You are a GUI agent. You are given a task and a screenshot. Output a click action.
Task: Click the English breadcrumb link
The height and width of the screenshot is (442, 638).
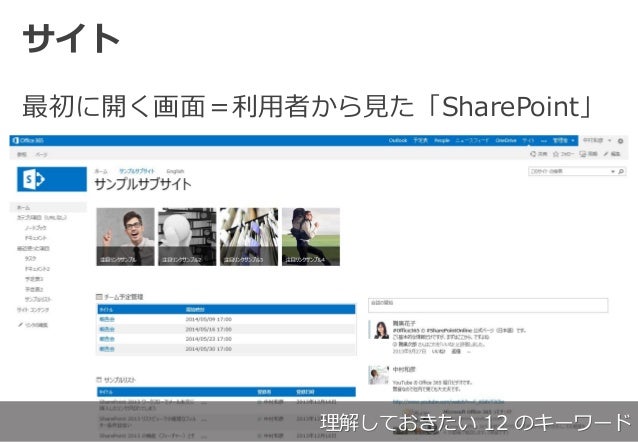tap(175, 171)
